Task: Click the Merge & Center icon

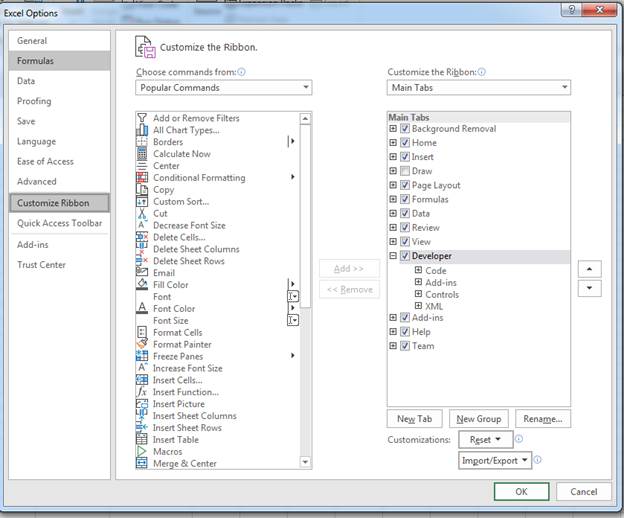Action: (x=142, y=463)
